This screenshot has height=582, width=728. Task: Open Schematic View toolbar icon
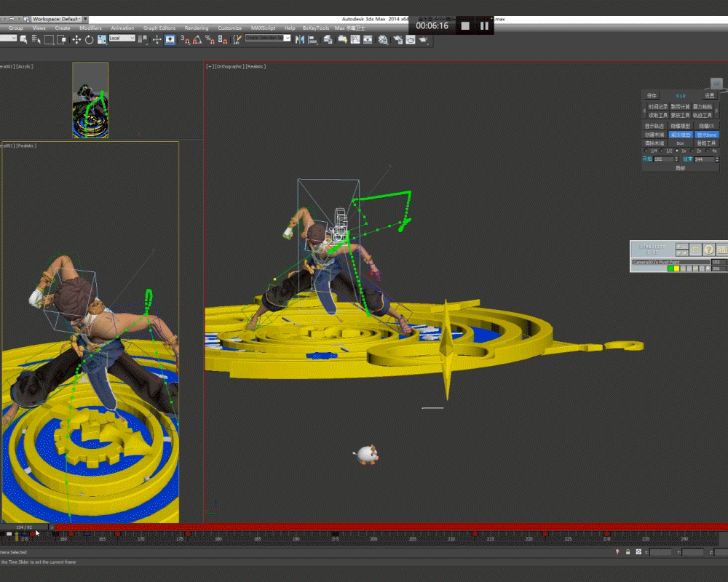coord(368,40)
